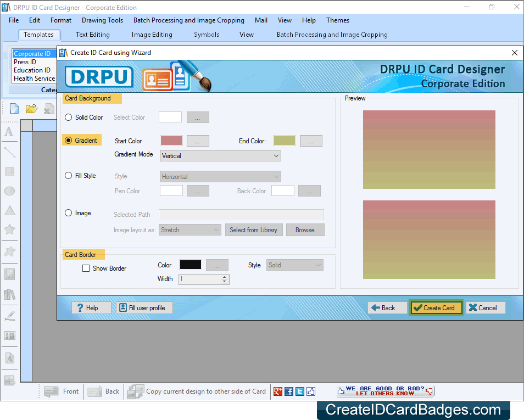Open the Themes menu
524x420 pixels.
338,20
